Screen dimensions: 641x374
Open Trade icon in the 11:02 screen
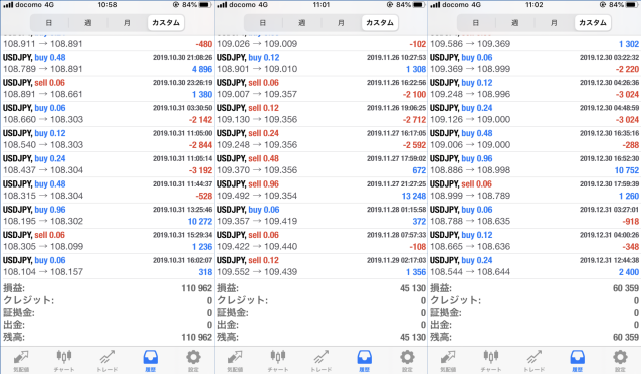534,361
